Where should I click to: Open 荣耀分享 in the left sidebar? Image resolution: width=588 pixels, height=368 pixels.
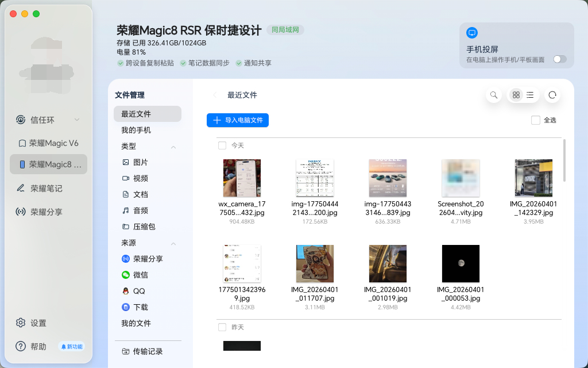coord(48,212)
